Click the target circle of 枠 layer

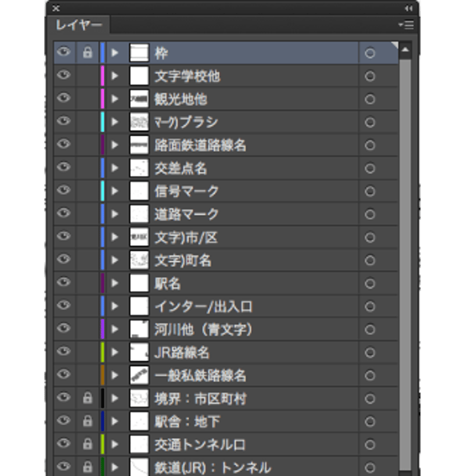pos(370,53)
